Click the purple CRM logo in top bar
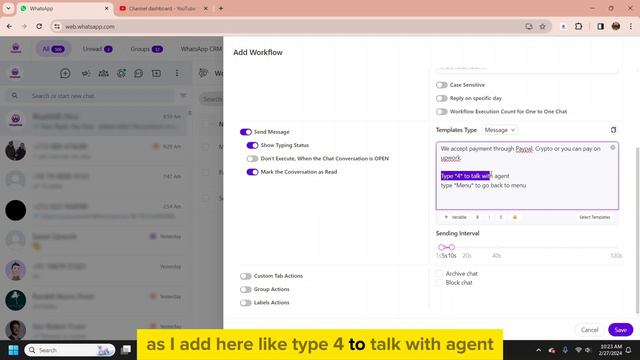 16,49
